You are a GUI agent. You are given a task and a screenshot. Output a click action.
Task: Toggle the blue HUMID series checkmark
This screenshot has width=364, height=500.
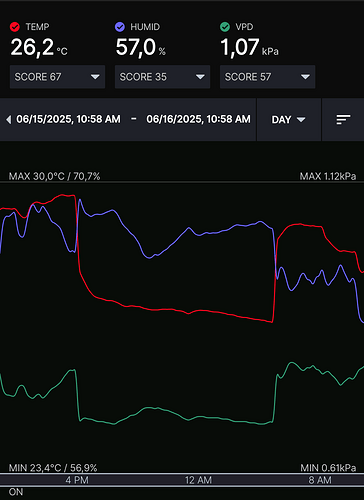pos(120,27)
